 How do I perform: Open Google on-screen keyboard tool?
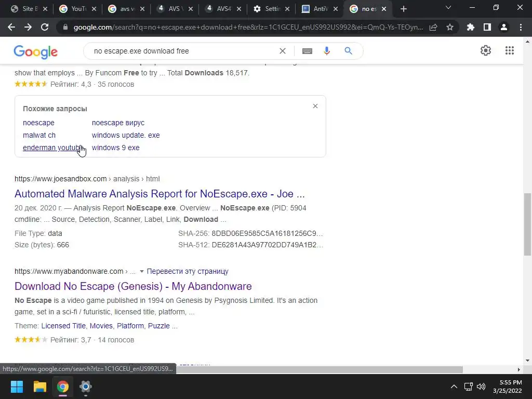click(307, 51)
